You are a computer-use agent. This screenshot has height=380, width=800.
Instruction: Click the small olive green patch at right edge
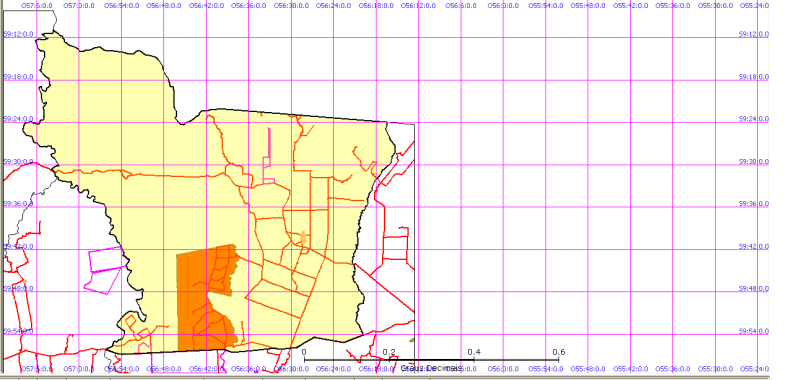click(x=412, y=339)
